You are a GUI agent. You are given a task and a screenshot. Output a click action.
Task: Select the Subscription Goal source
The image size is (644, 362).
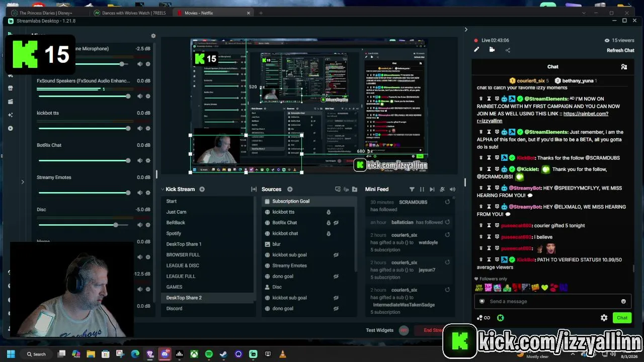tap(308, 201)
